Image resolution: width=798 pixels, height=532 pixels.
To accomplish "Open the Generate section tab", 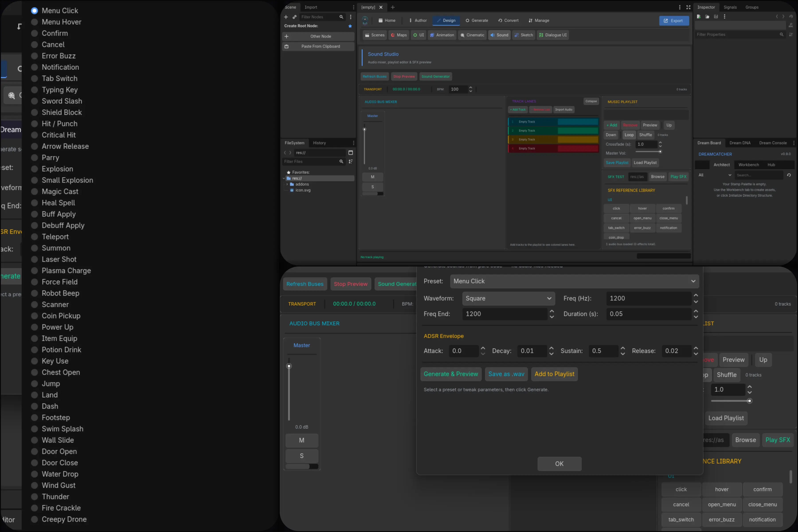I will coord(477,20).
